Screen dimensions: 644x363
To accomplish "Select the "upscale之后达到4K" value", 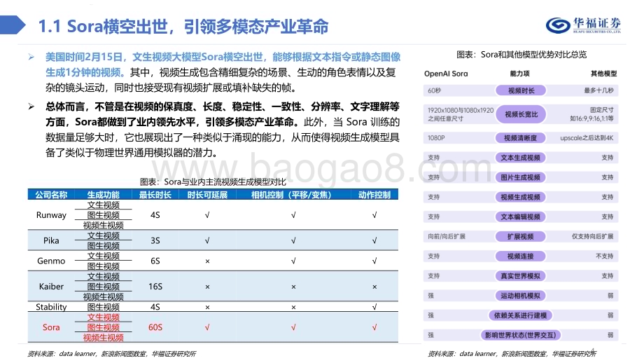I will click(x=587, y=138).
